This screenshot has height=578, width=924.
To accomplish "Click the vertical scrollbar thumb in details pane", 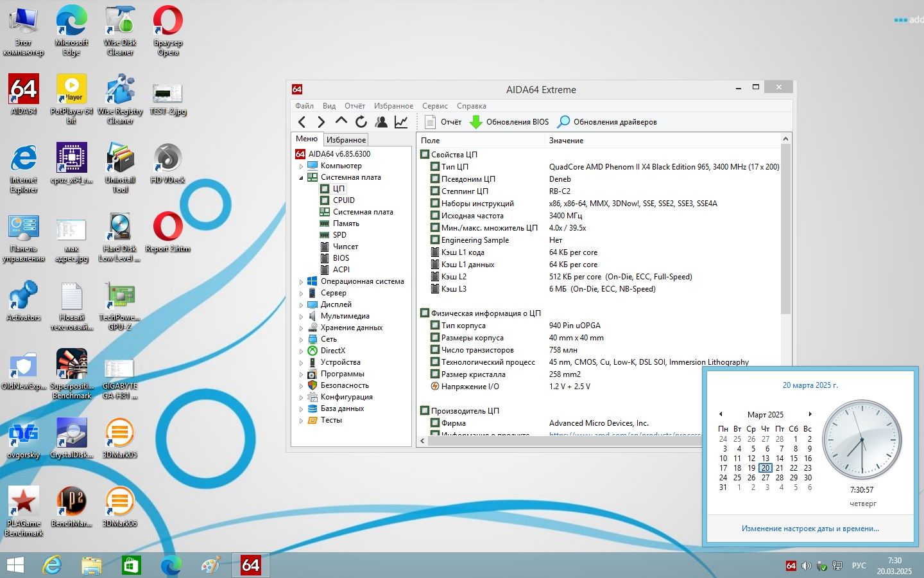I will (785, 229).
